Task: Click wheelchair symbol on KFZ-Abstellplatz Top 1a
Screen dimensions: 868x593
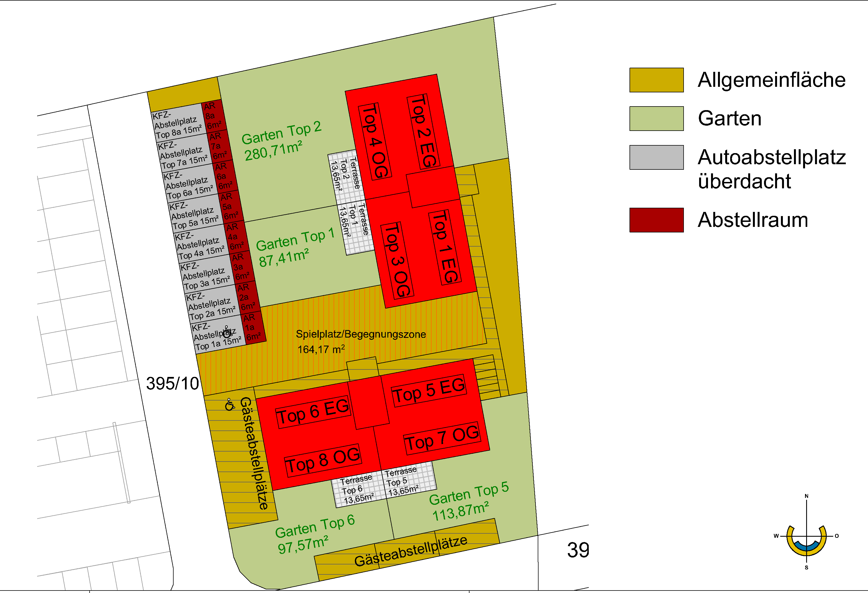Action: tap(227, 332)
